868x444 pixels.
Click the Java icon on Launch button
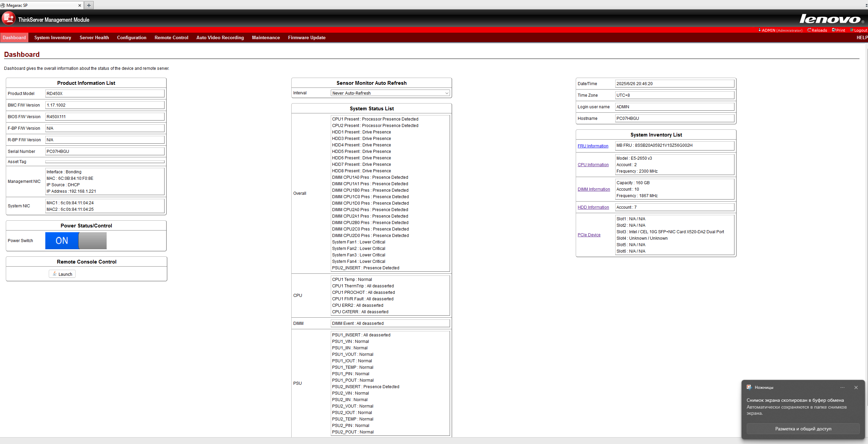[55, 274]
